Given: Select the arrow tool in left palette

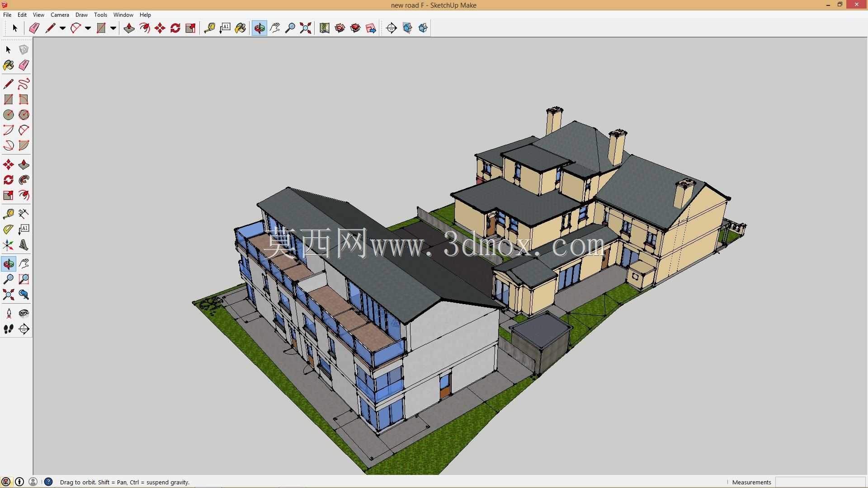Looking at the screenshot, I should (x=9, y=50).
